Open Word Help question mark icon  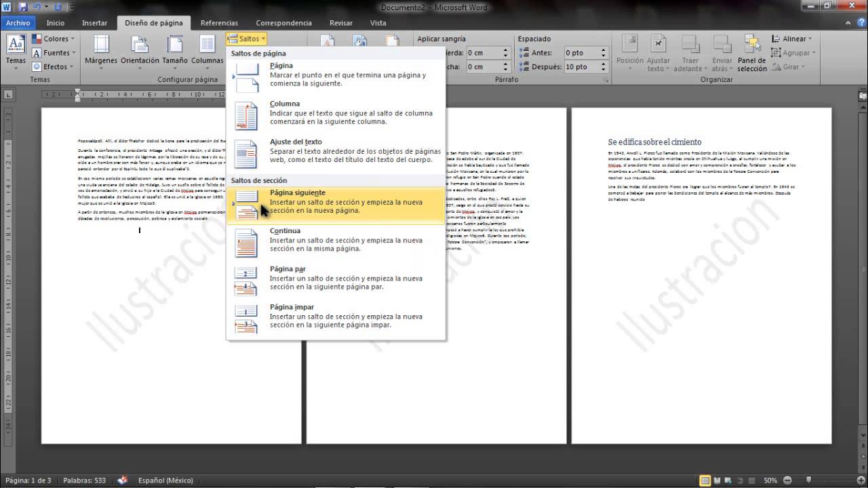(x=860, y=22)
